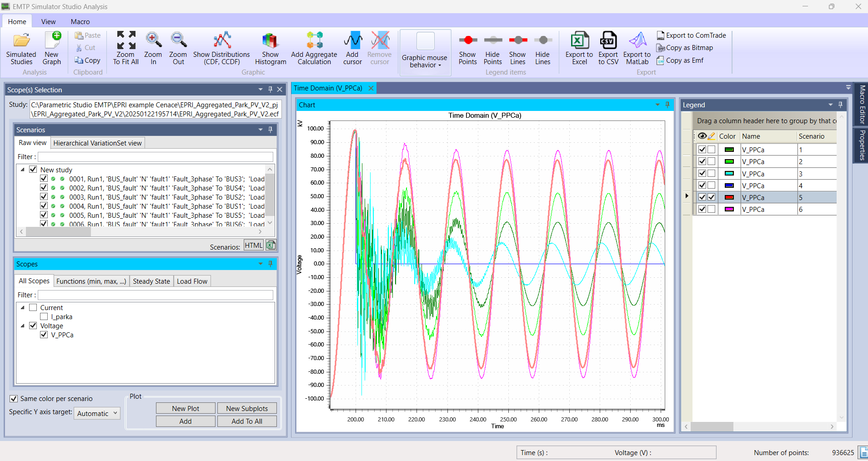Click Add Aggregate Calculation
This screenshot has width=868, height=461.
pyautogui.click(x=314, y=47)
